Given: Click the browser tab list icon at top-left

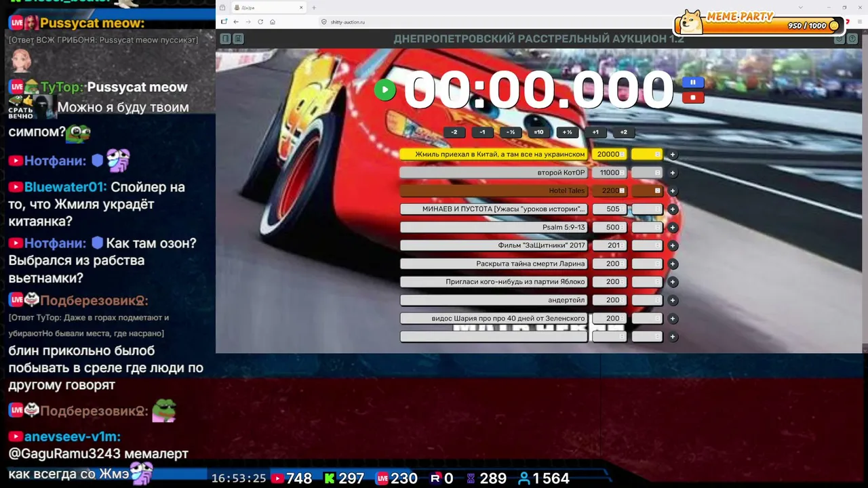Looking at the screenshot, I should pyautogui.click(x=222, y=7).
